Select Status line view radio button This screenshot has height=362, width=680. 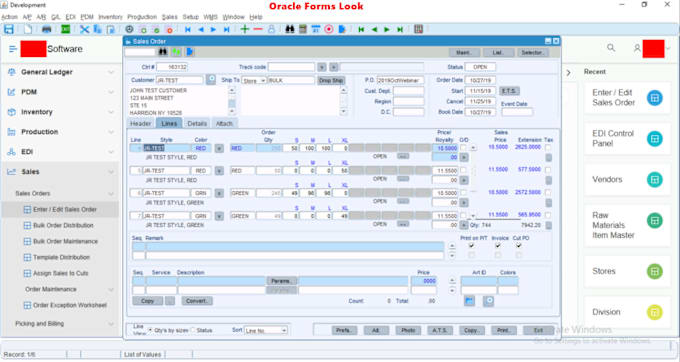point(193,330)
